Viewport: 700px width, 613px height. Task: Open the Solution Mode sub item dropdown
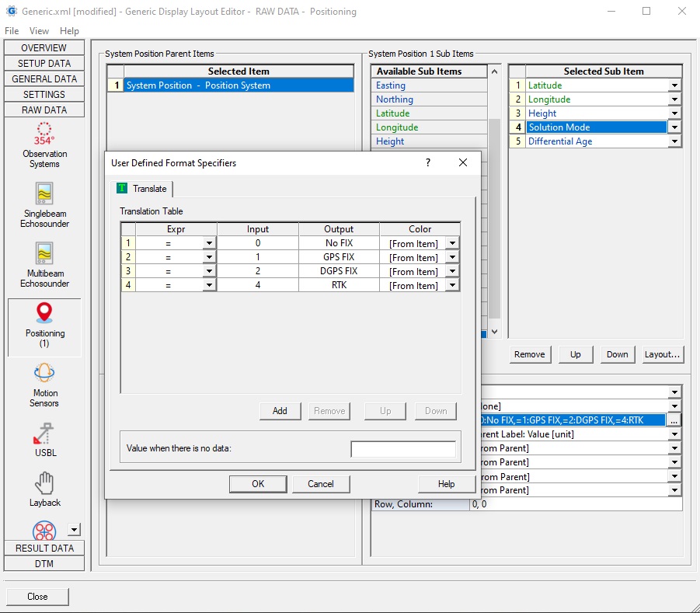(x=674, y=127)
